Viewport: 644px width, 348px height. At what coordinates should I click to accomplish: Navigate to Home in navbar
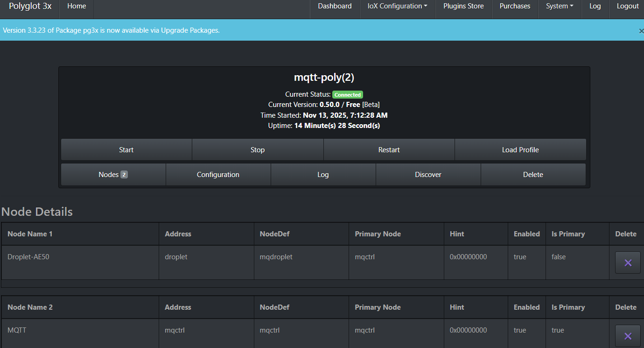point(77,6)
